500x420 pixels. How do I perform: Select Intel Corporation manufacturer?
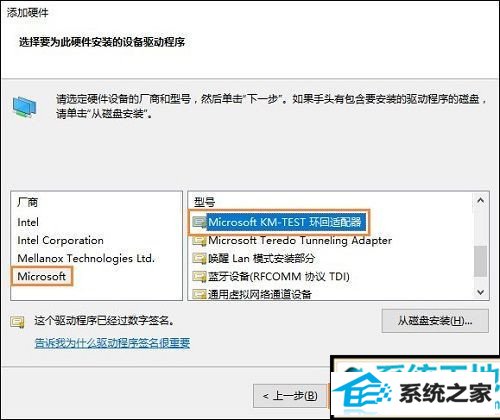point(60,240)
